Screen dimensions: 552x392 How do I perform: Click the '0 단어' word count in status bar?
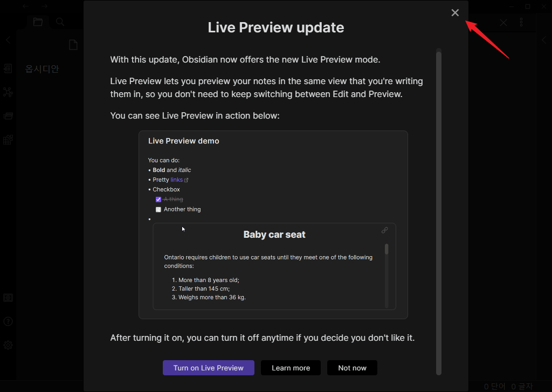(x=495, y=387)
